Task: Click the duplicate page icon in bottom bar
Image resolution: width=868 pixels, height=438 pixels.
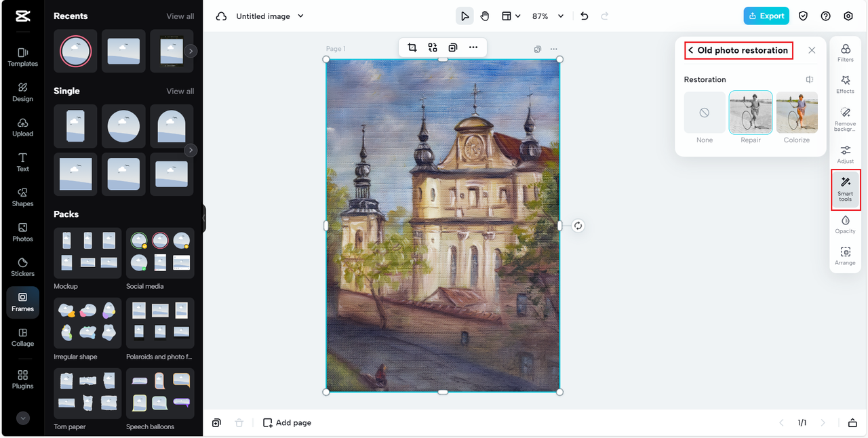Action: [x=216, y=422]
